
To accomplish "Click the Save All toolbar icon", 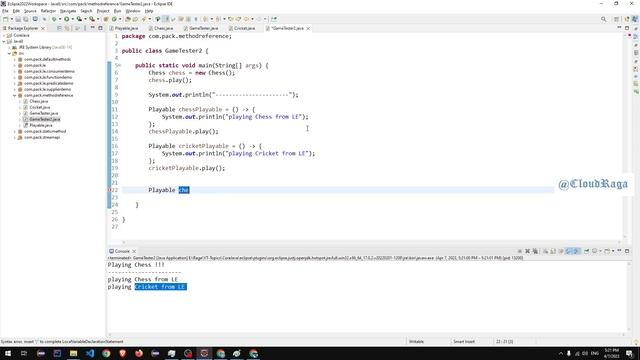I will click(x=26, y=19).
